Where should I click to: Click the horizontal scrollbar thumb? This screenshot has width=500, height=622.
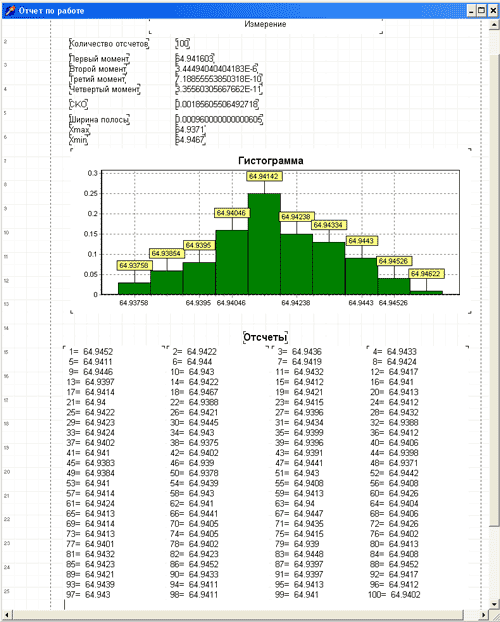coord(238,615)
